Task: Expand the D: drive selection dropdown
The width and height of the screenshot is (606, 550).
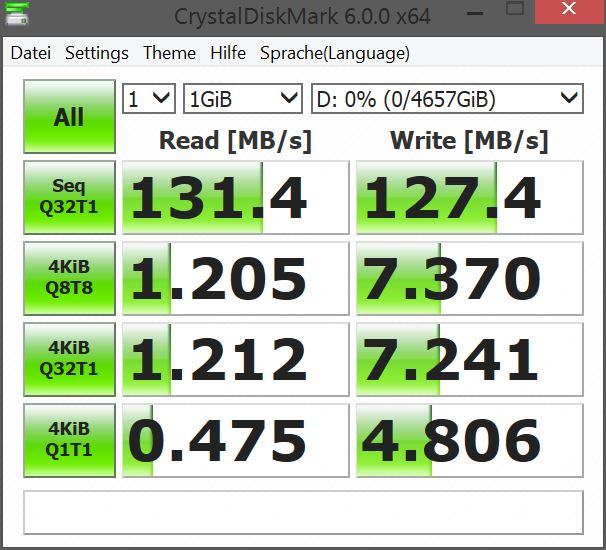Action: pos(447,99)
